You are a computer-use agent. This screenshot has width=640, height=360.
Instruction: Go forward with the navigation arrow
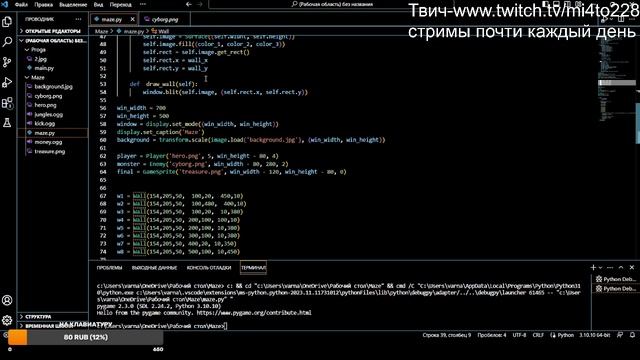click(x=200, y=4)
